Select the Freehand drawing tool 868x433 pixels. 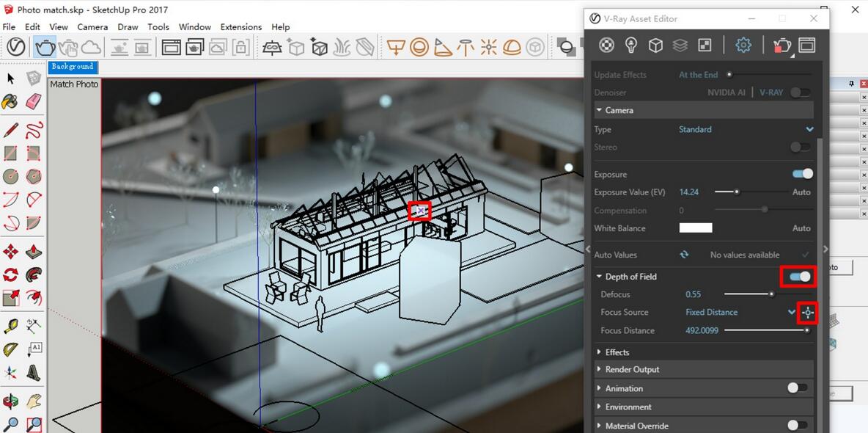[34, 131]
